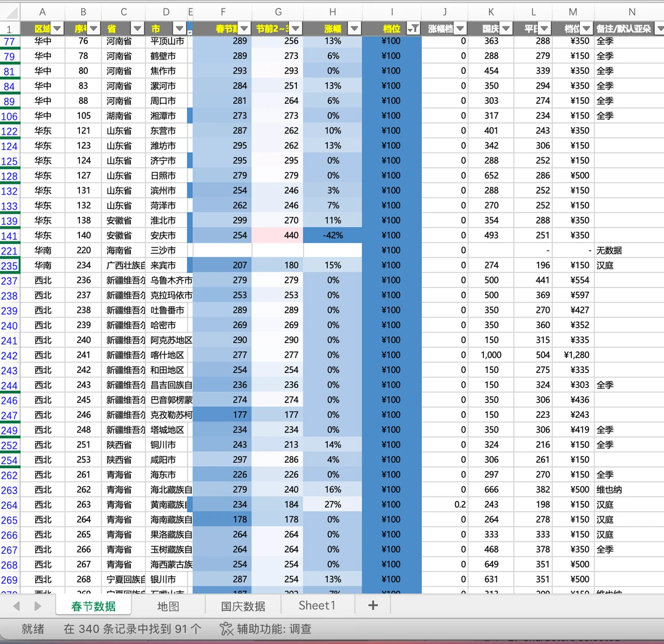Open filter dropdown for column K 国庆

pyautogui.click(x=505, y=29)
